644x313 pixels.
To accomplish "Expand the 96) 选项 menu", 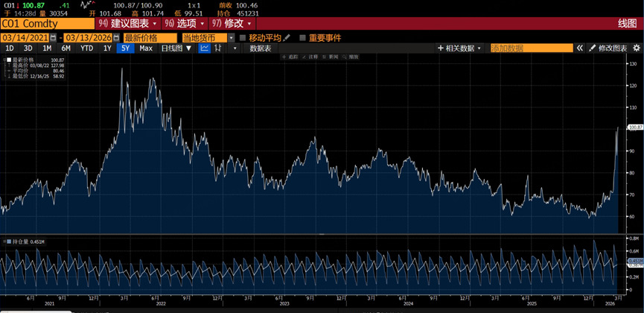I will (185, 23).
